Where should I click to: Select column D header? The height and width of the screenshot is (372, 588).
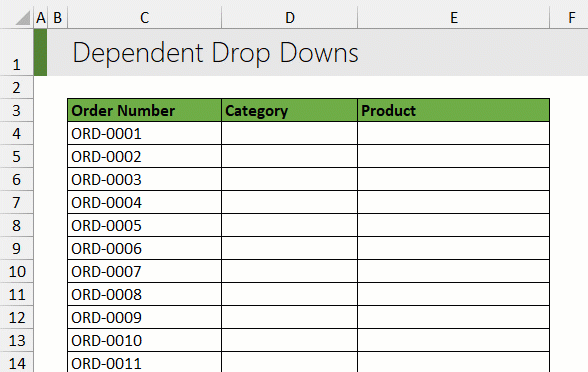(x=290, y=18)
